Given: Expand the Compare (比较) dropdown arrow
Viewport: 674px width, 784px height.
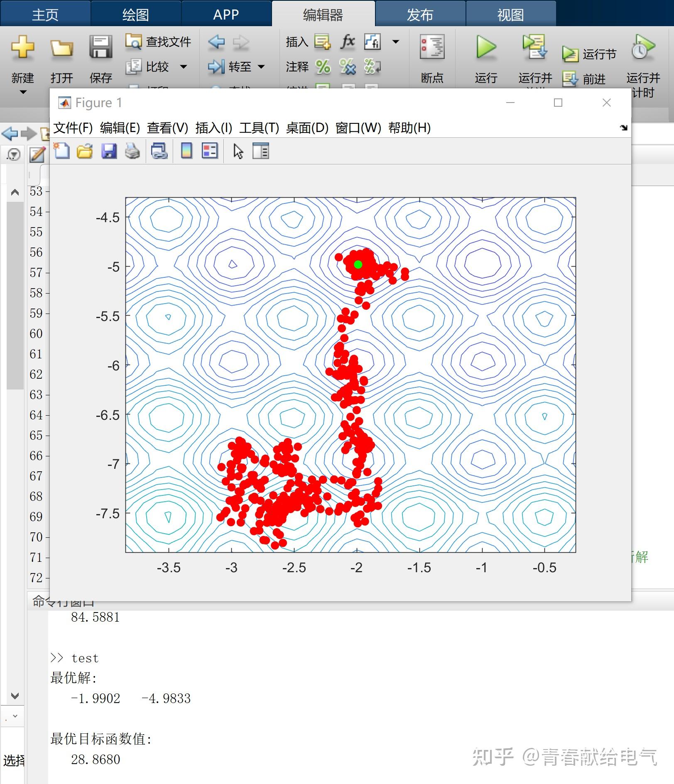Looking at the screenshot, I should pyautogui.click(x=183, y=66).
